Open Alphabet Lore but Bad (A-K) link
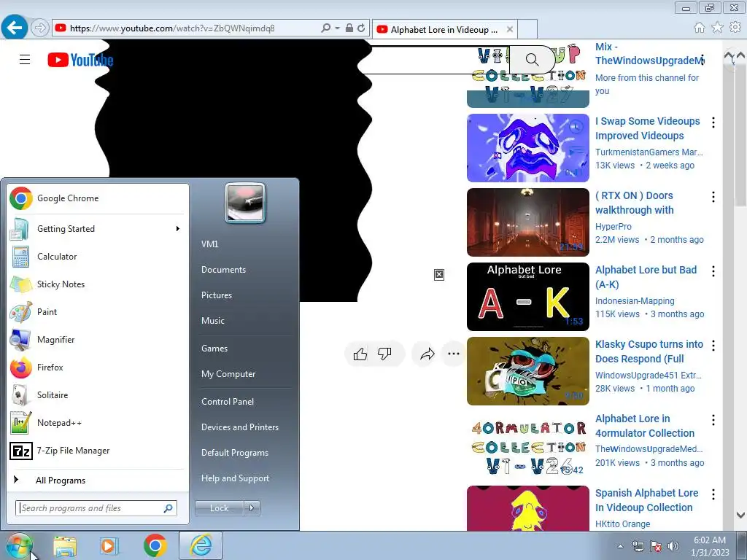 click(646, 277)
